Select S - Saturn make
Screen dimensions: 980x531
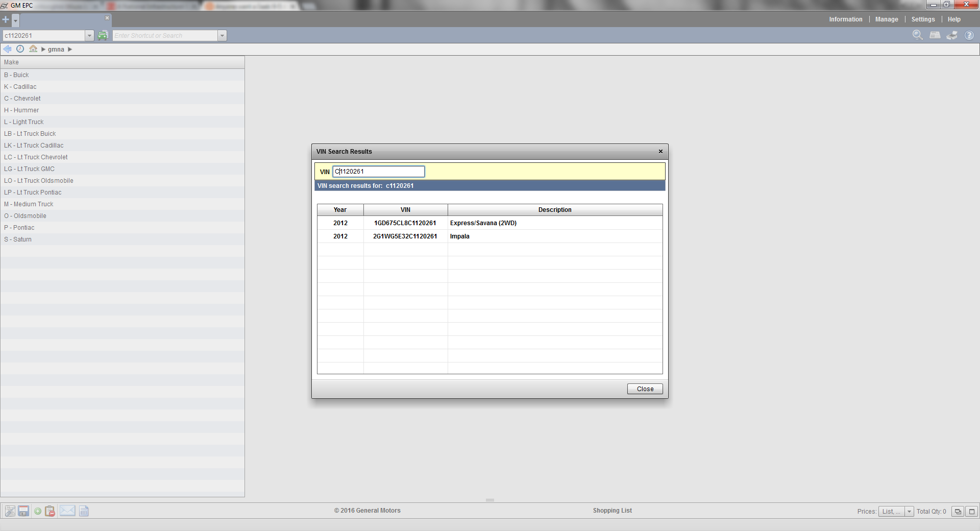tap(122, 239)
